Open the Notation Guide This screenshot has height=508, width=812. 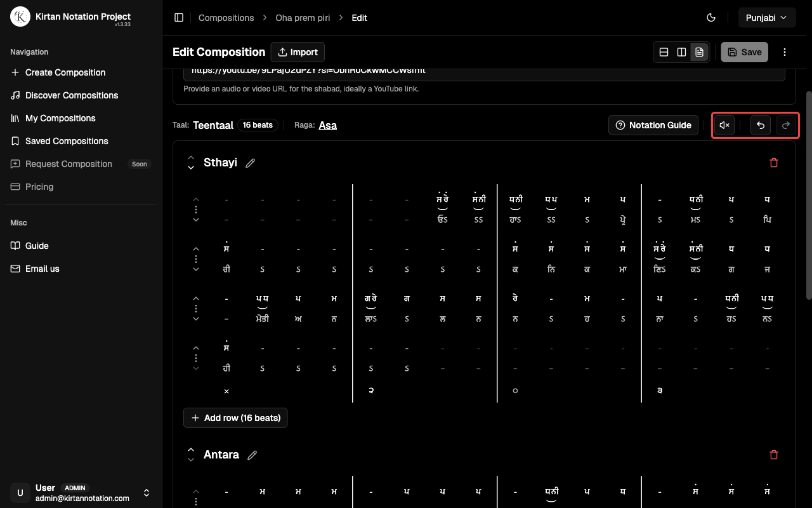(653, 125)
